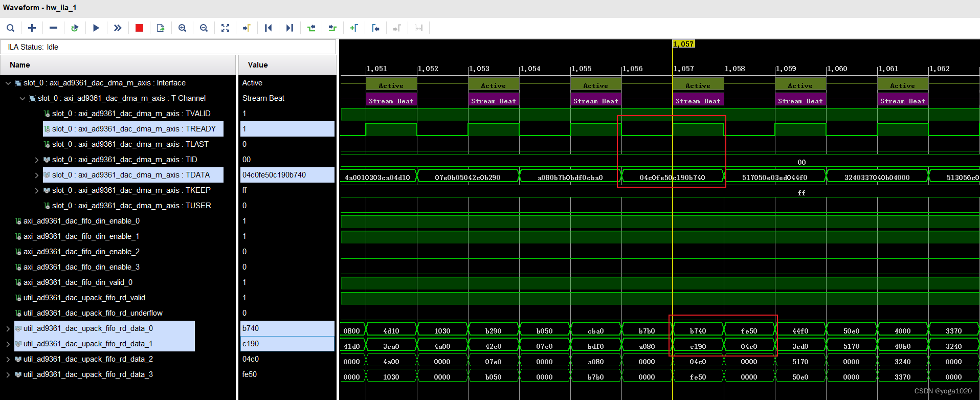Click the ILA Status Idle field
Viewport: 980px width, 400px height.
point(168,47)
